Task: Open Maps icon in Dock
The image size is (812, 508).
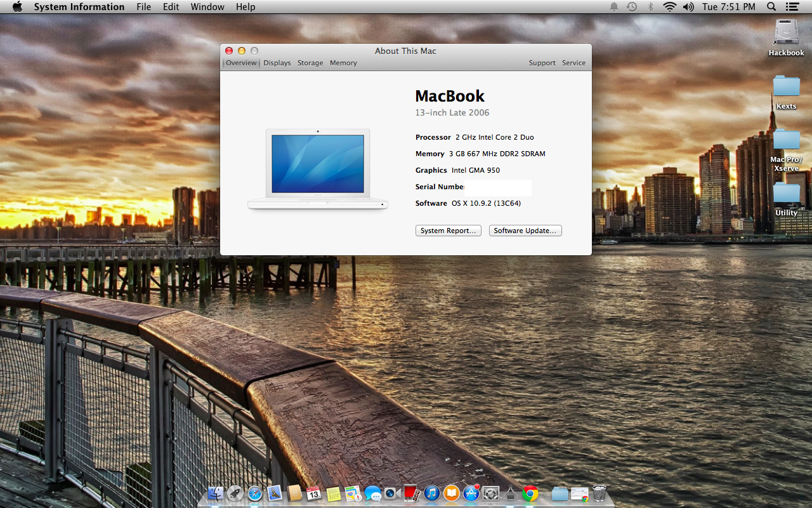Action: click(353, 493)
